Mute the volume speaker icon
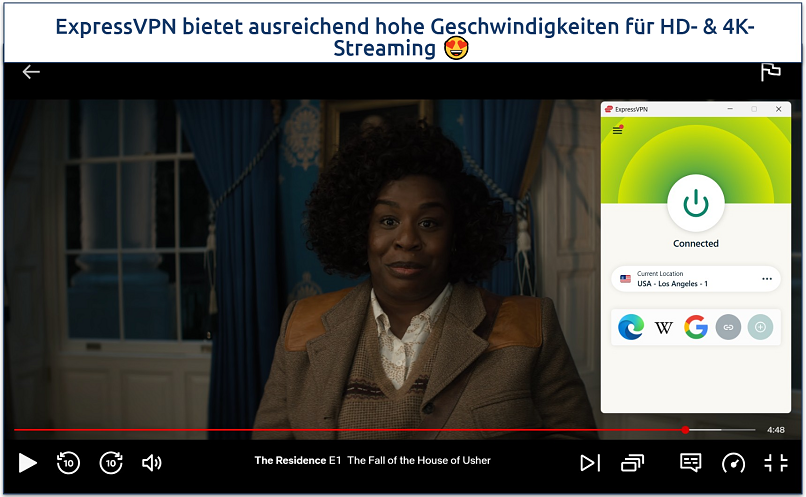The height and width of the screenshot is (497, 806). click(x=152, y=462)
